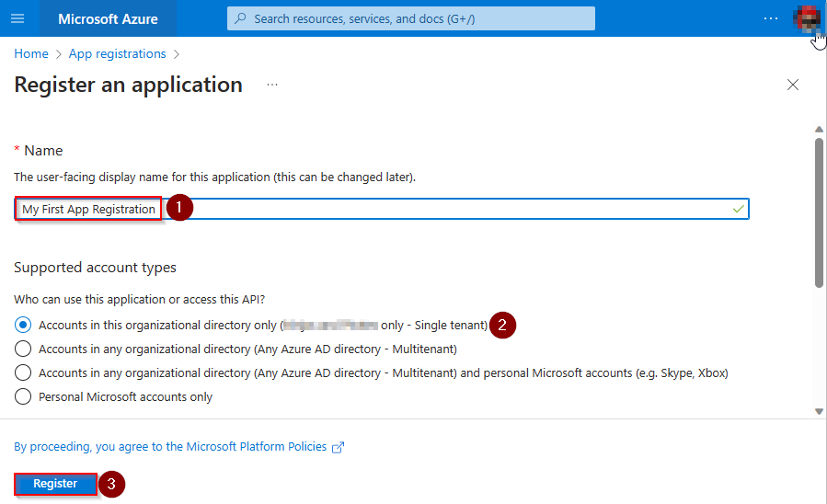Open the Microsoft Platform Policies link
Image resolution: width=827 pixels, height=504 pixels.
pyautogui.click(x=170, y=447)
